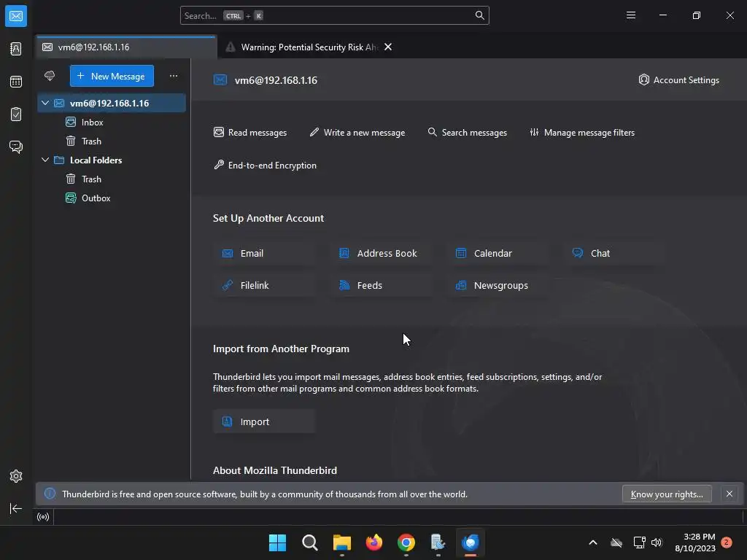Collapse the Local Folders tree
Viewport: 747px width, 560px height.
[45, 160]
